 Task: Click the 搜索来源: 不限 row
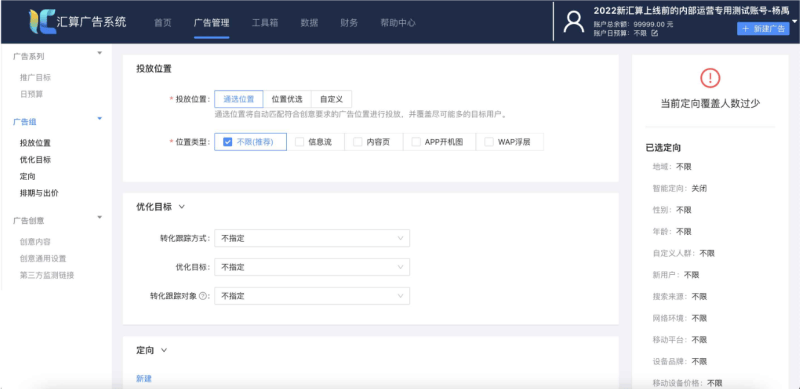[x=680, y=297]
